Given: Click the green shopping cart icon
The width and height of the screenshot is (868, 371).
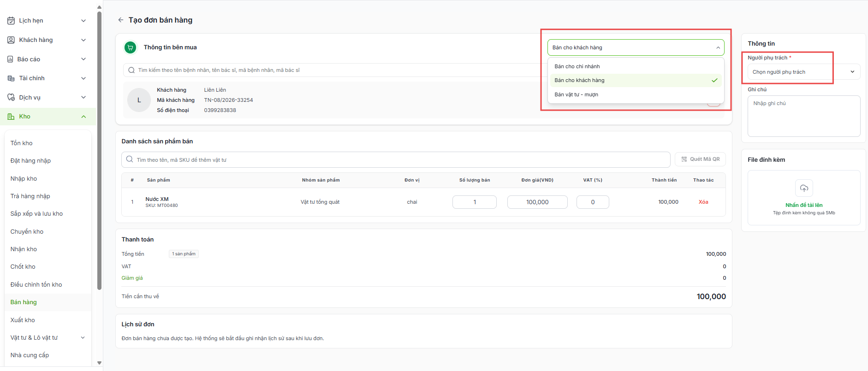Looking at the screenshot, I should pos(131,47).
